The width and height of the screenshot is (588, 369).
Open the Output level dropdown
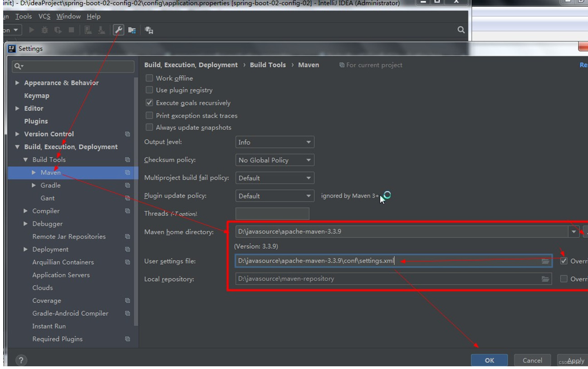click(x=274, y=142)
